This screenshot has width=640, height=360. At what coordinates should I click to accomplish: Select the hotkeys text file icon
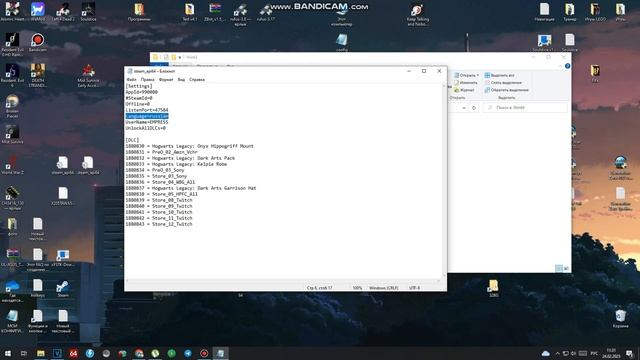coord(38,288)
